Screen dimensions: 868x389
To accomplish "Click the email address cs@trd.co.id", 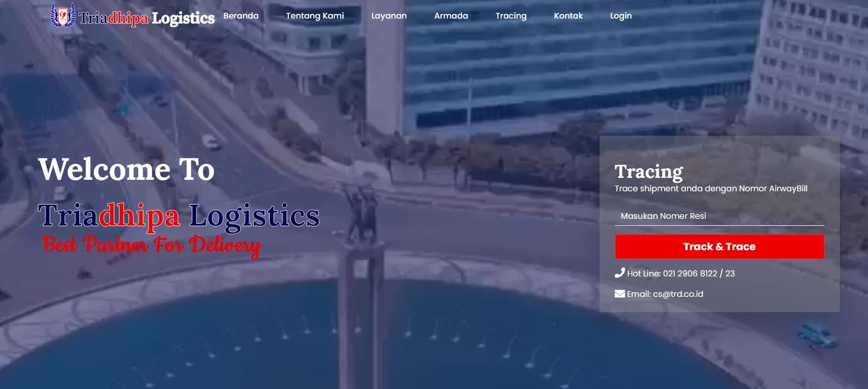I will tap(678, 294).
